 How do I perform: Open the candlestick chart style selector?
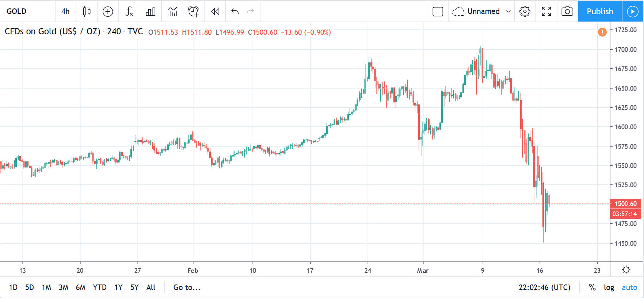tap(87, 11)
